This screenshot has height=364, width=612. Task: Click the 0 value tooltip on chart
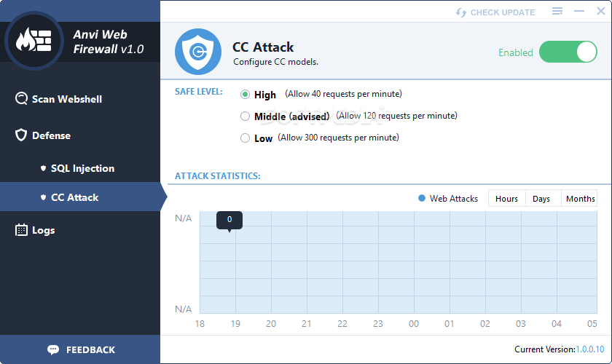tap(229, 220)
